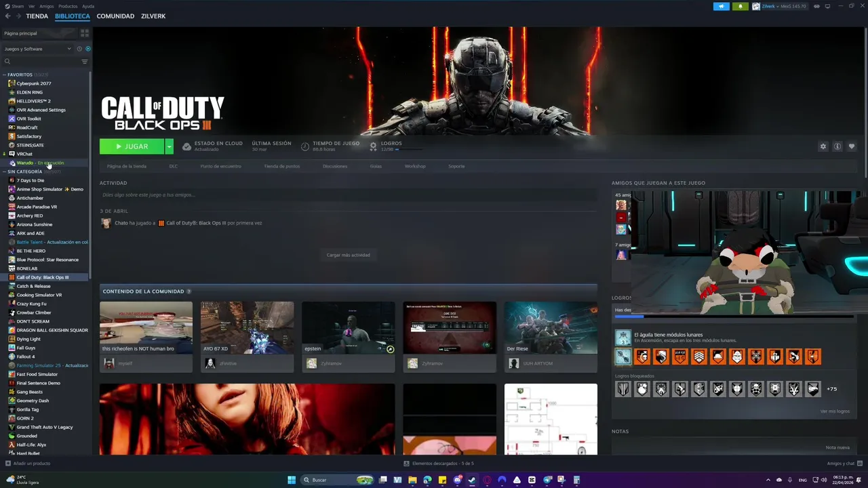This screenshot has height=488, width=868.
Task: Go back with the navigation arrow
Action: click(7, 16)
